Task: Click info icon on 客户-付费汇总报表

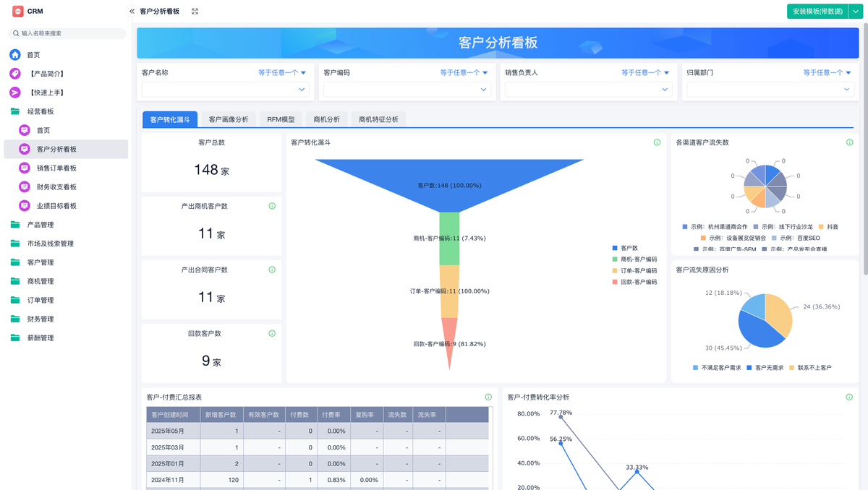Action: 488,397
